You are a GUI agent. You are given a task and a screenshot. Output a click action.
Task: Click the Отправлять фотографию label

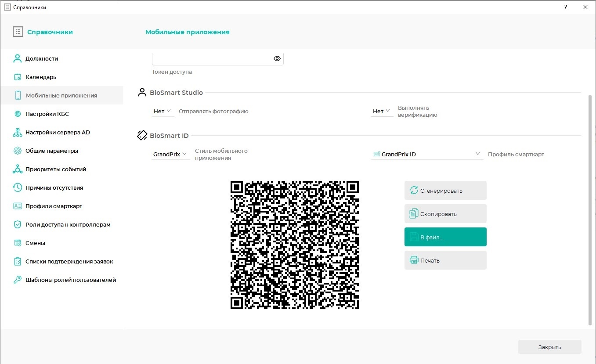tap(213, 112)
